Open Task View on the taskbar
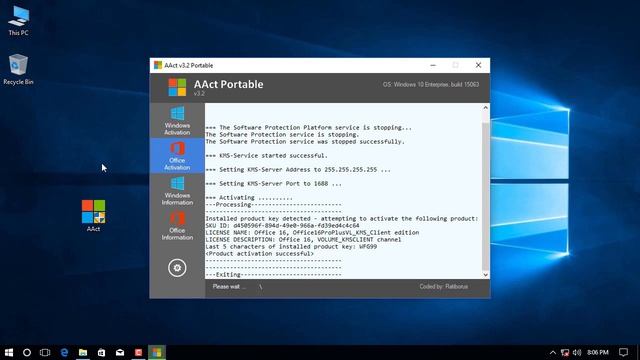Screen dimensions: 640x360 pos(45,352)
